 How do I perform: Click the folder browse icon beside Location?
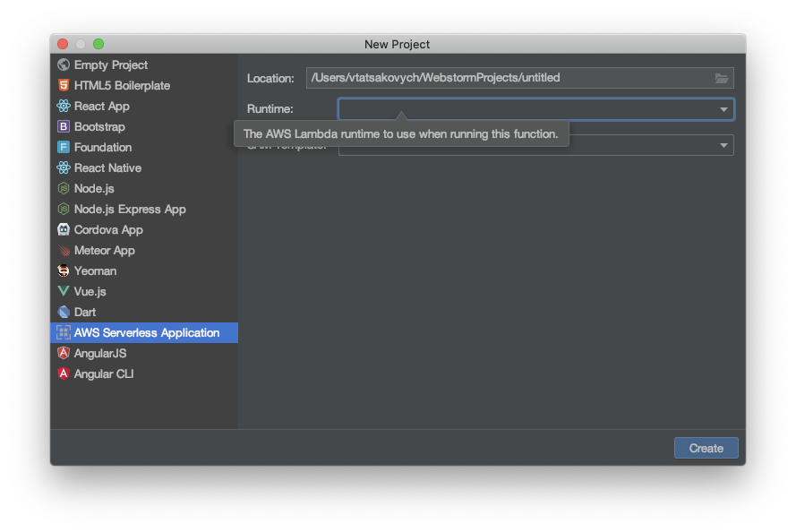click(722, 78)
